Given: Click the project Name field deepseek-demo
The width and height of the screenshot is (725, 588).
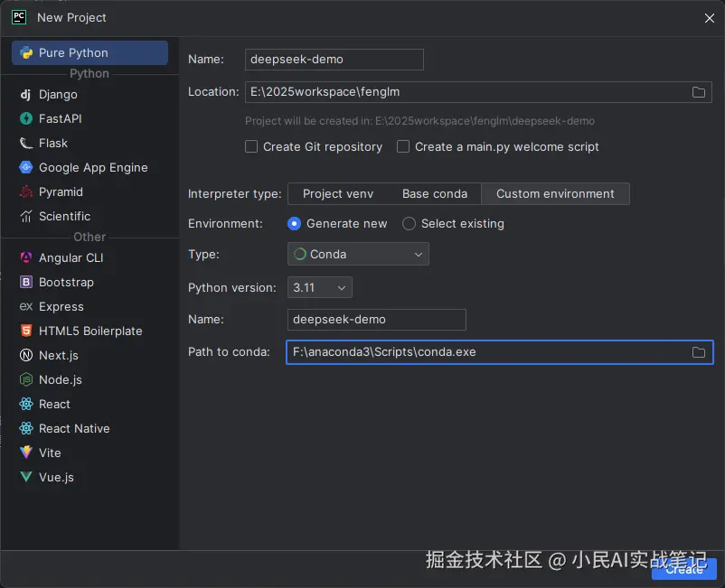Looking at the screenshot, I should [x=334, y=60].
